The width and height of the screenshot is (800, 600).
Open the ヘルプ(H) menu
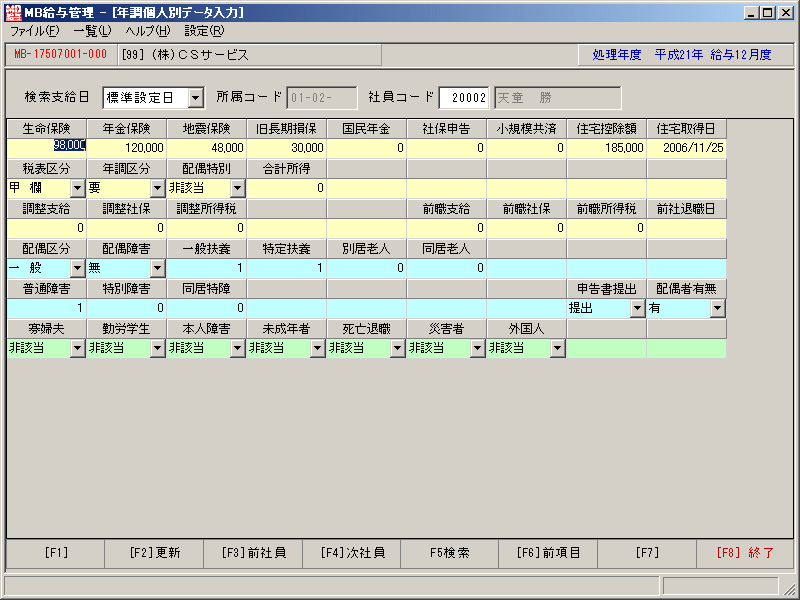coord(148,31)
